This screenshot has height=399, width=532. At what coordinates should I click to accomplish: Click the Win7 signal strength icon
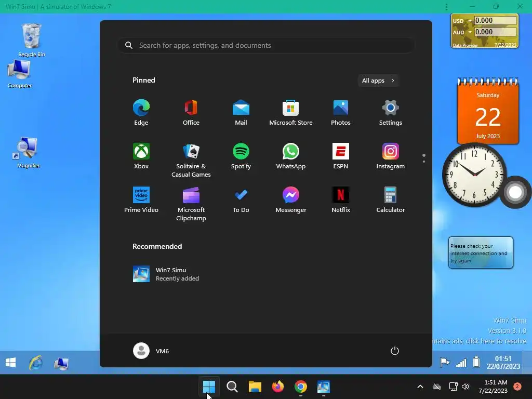click(461, 363)
